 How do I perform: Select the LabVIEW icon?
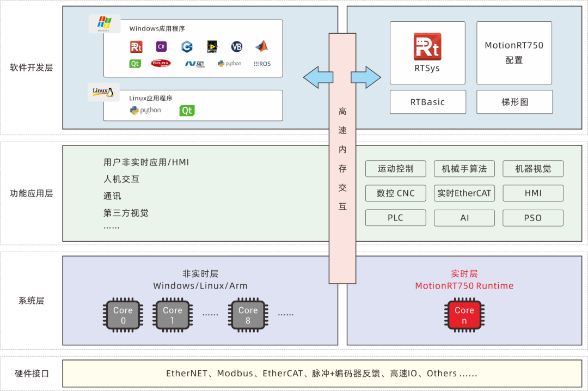pos(211,47)
